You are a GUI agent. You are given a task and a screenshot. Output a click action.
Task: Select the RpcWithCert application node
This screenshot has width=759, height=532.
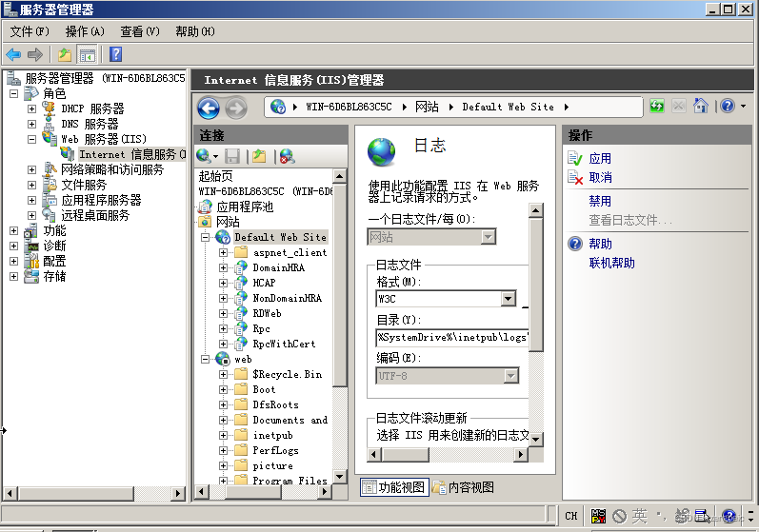[x=284, y=344]
